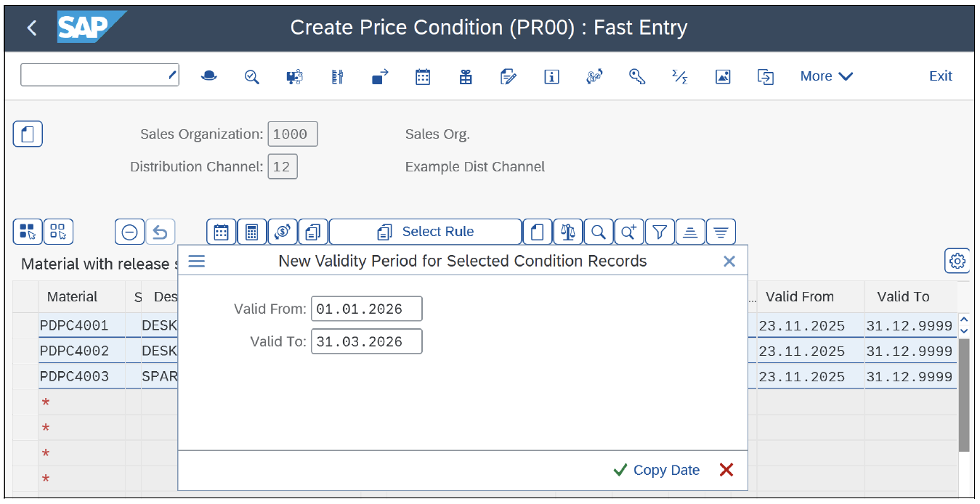Open the command field dropdown arrow
The image size is (980, 504).
171,74
